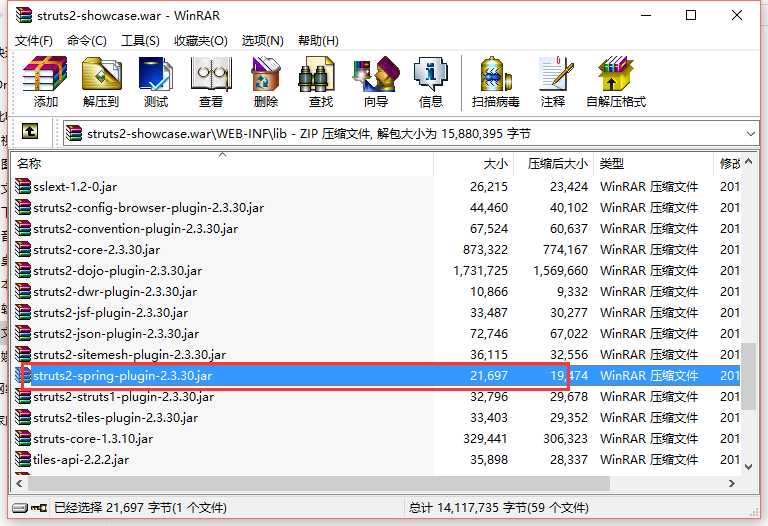Sort by Name (名称) column header

point(222,164)
